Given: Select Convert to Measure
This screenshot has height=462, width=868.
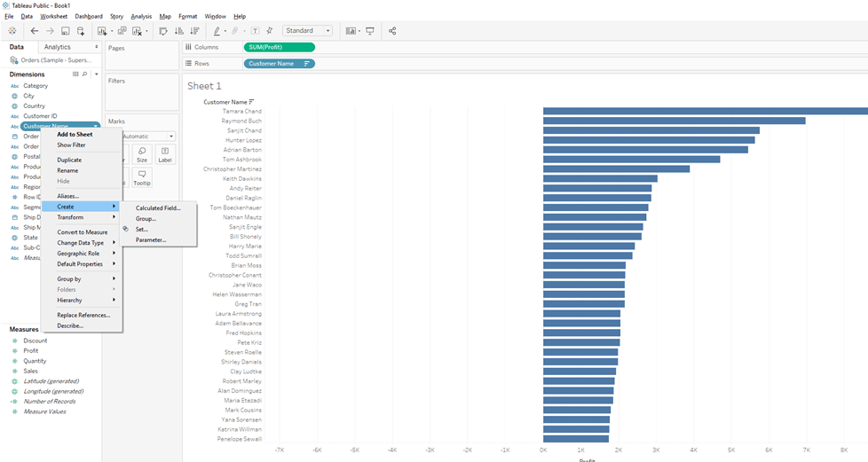Looking at the screenshot, I should 82,232.
